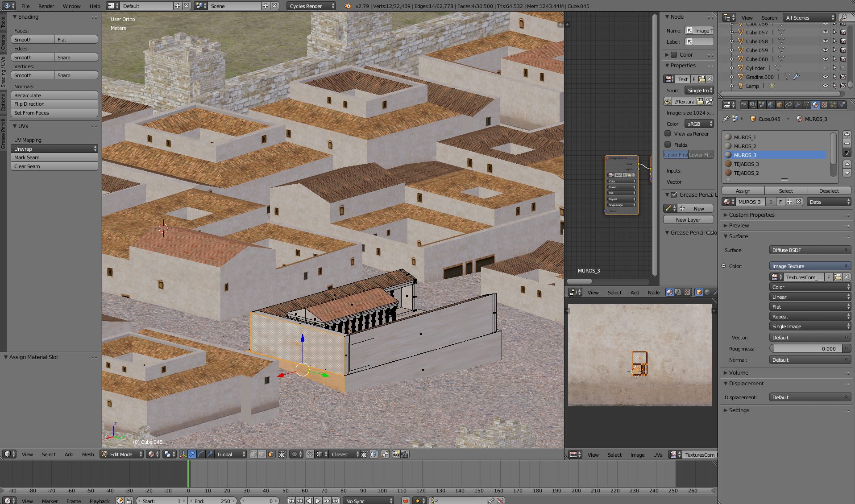Open Render camera properties tab
The width and height of the screenshot is (855, 504).
744,105
